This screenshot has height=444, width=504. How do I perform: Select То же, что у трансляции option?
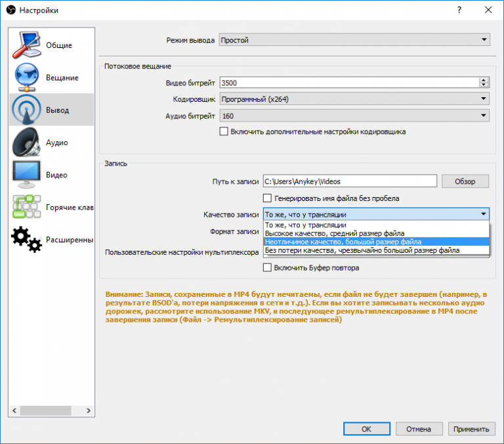point(376,225)
